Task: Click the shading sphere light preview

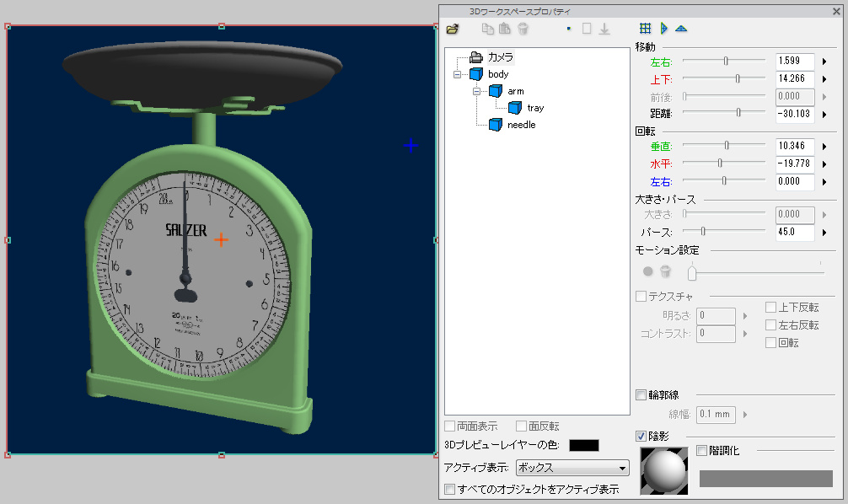Action: 663,469
